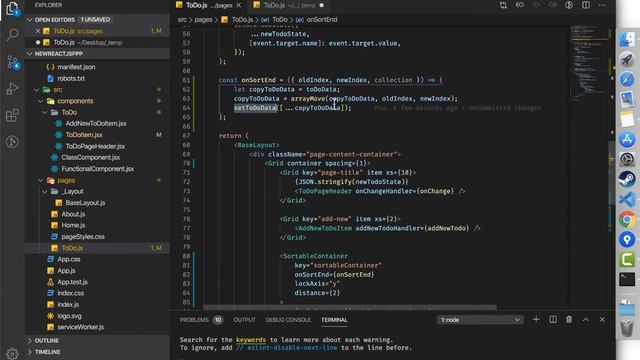The image size is (640, 360).
Task: Click the split editor icon
Action: click(586, 5)
